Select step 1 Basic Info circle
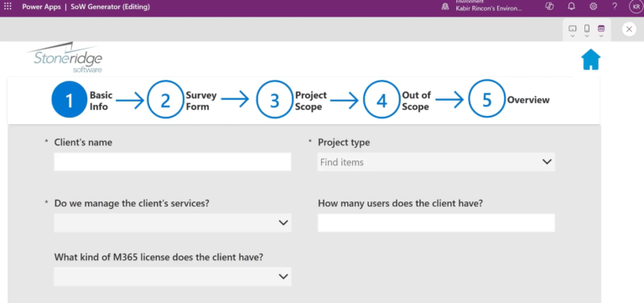Viewport: 644px width, 303px height. [x=70, y=100]
